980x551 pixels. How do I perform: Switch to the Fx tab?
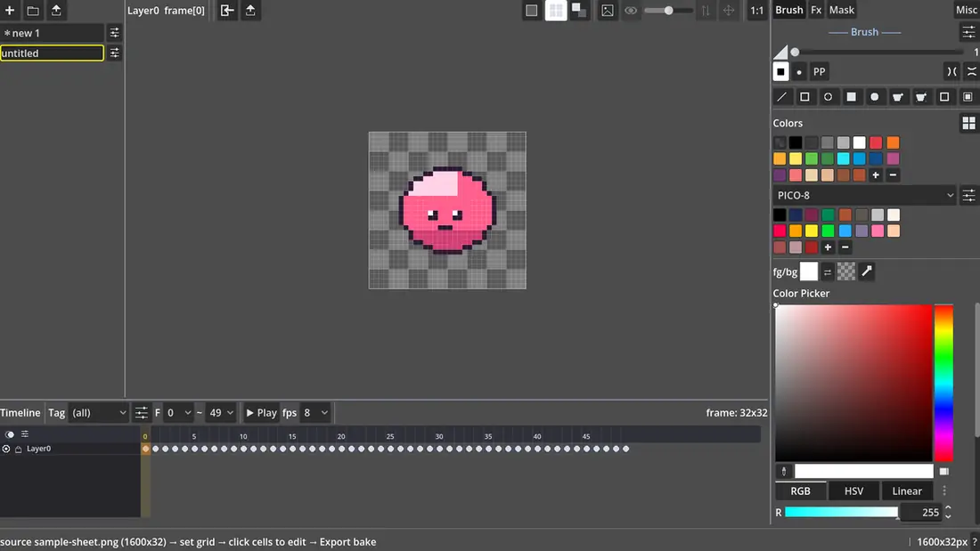(815, 10)
